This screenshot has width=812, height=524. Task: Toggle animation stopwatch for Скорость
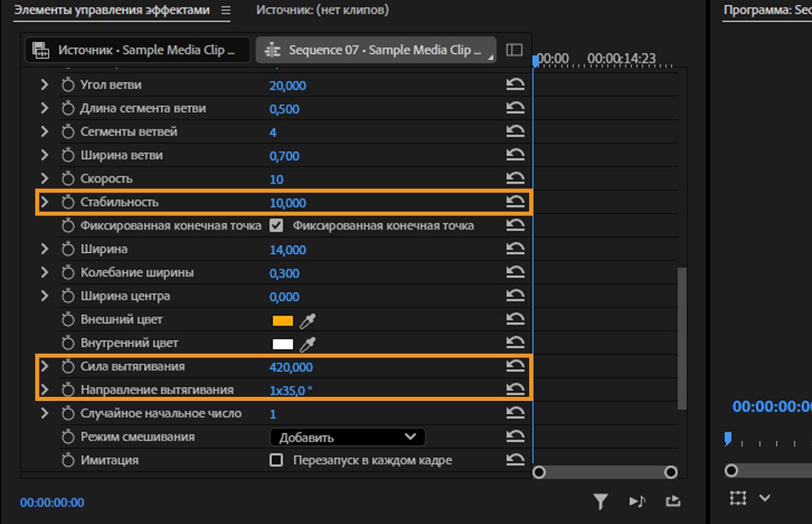67,179
